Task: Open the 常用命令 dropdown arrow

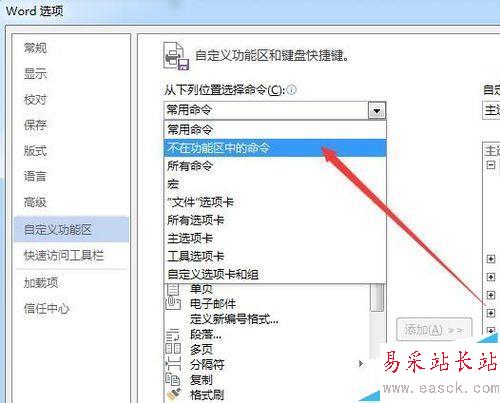Action: coord(377,110)
